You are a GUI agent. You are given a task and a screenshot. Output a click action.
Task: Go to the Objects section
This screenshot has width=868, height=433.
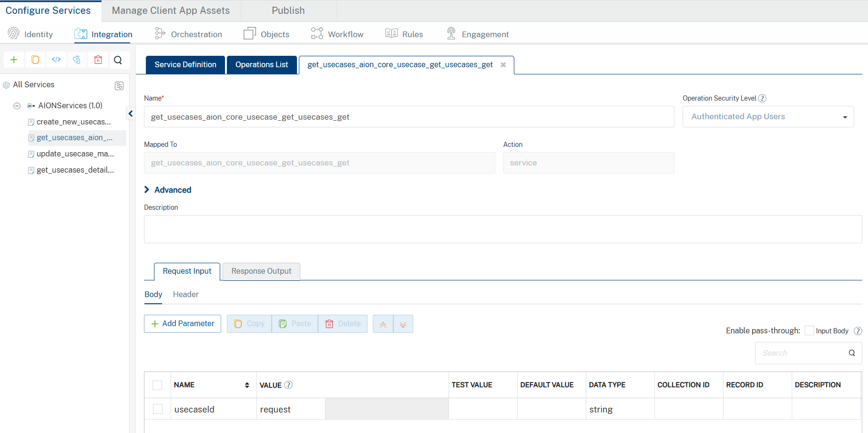pyautogui.click(x=266, y=34)
